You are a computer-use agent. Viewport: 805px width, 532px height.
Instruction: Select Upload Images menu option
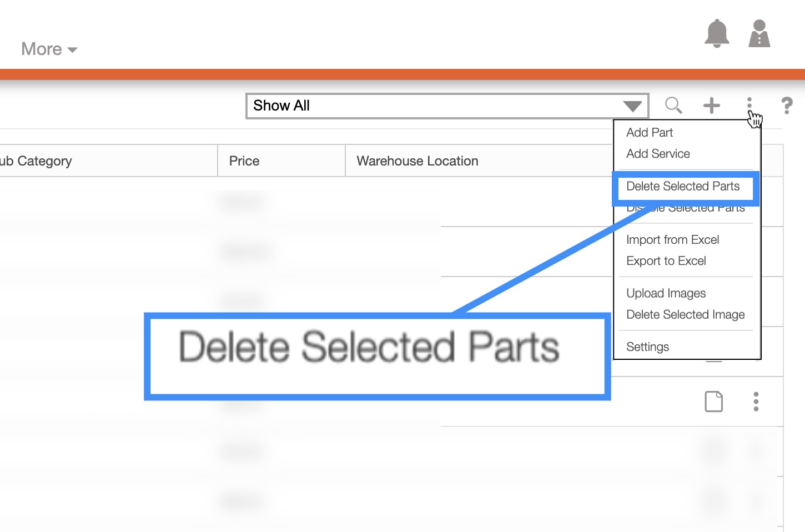(x=666, y=293)
